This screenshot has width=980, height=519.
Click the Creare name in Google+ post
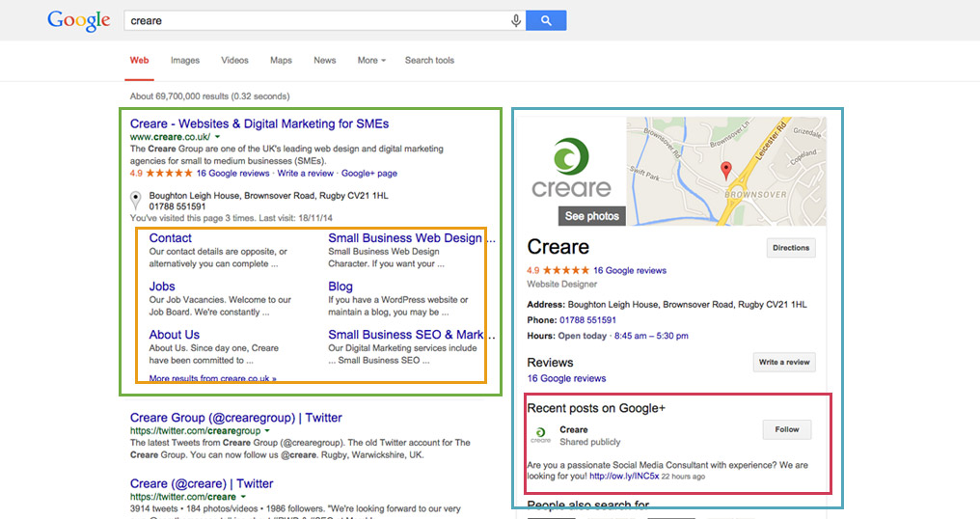[573, 429]
